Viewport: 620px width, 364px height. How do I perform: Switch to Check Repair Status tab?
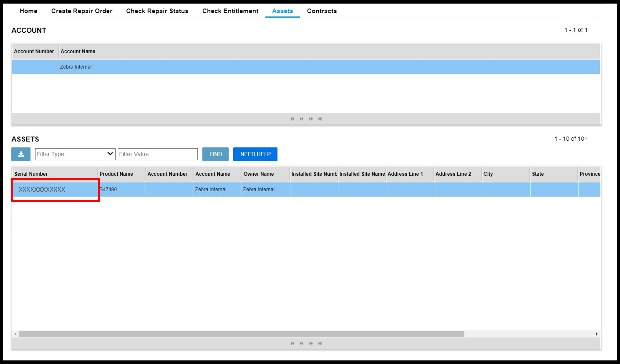coord(157,11)
